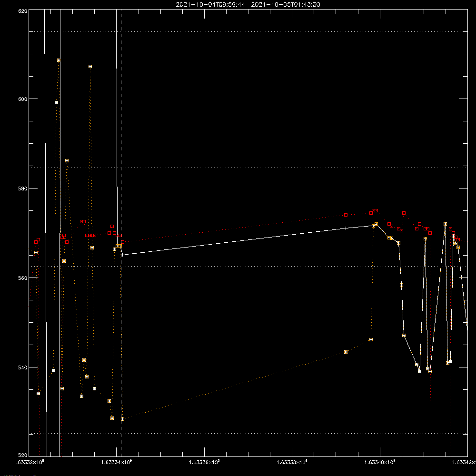This screenshot has width=476, height=476.
Task: Click x-axis label 1.63338×10⁹
Action: click(292, 462)
